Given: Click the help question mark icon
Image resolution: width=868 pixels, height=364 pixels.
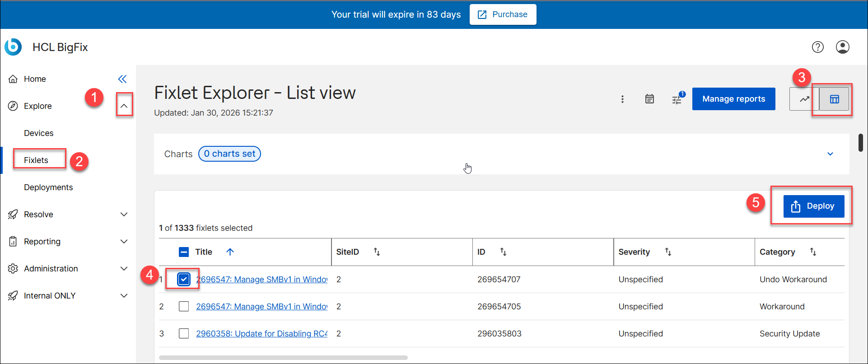Looking at the screenshot, I should pos(817,47).
